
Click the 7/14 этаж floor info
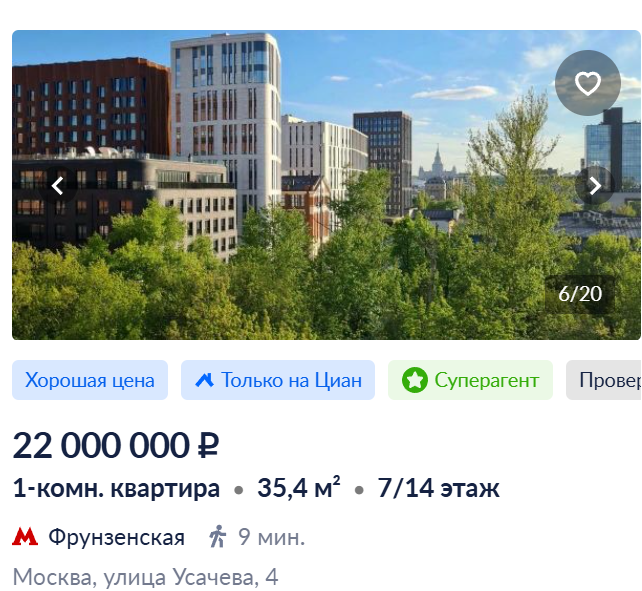coord(438,488)
